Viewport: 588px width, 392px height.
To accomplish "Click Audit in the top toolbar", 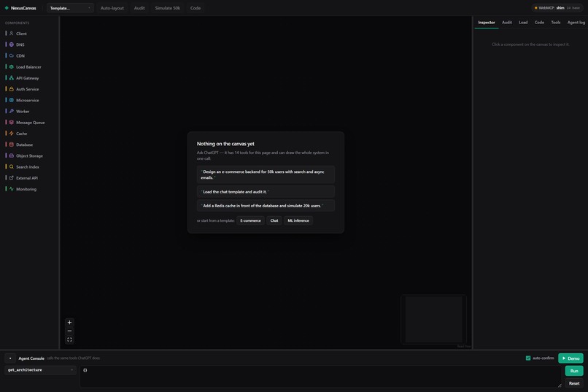I will (139, 8).
